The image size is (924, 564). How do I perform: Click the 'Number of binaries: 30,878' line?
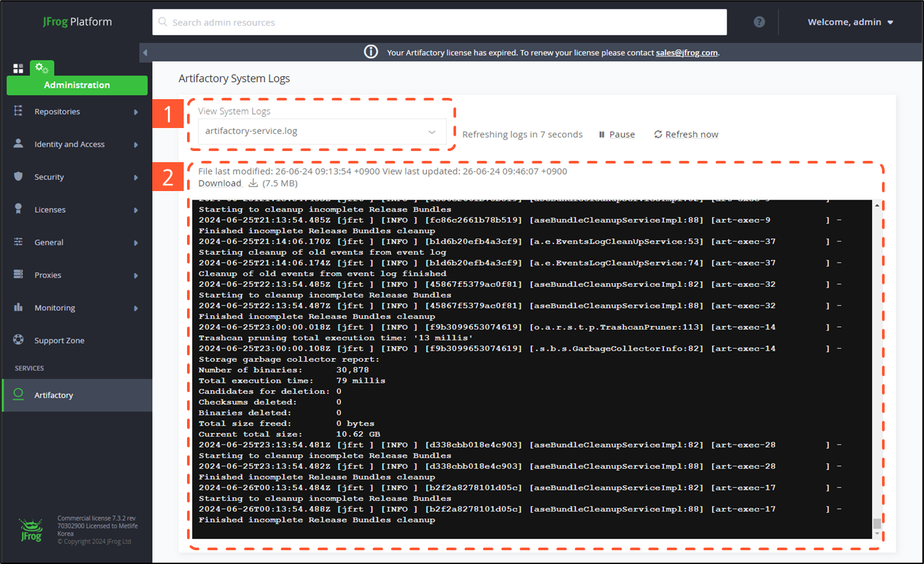click(283, 370)
